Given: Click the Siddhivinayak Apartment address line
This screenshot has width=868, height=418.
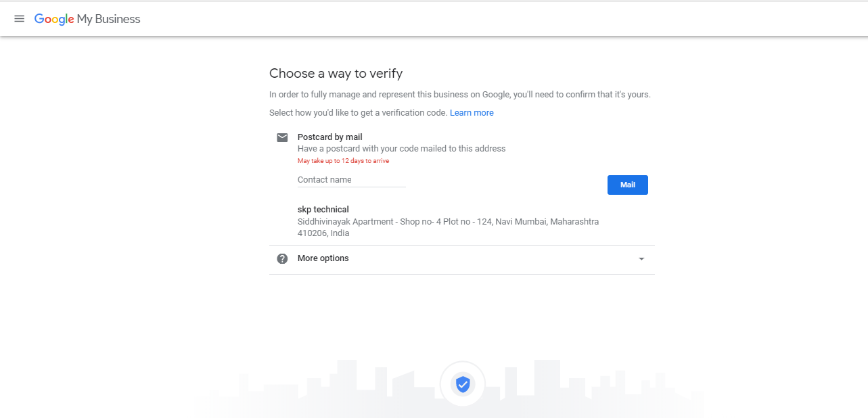Looking at the screenshot, I should (x=448, y=222).
